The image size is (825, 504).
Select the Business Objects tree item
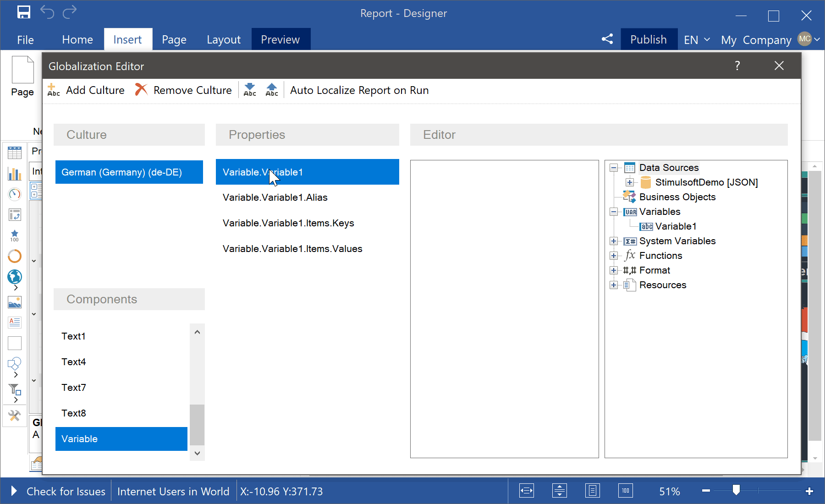[x=677, y=197]
